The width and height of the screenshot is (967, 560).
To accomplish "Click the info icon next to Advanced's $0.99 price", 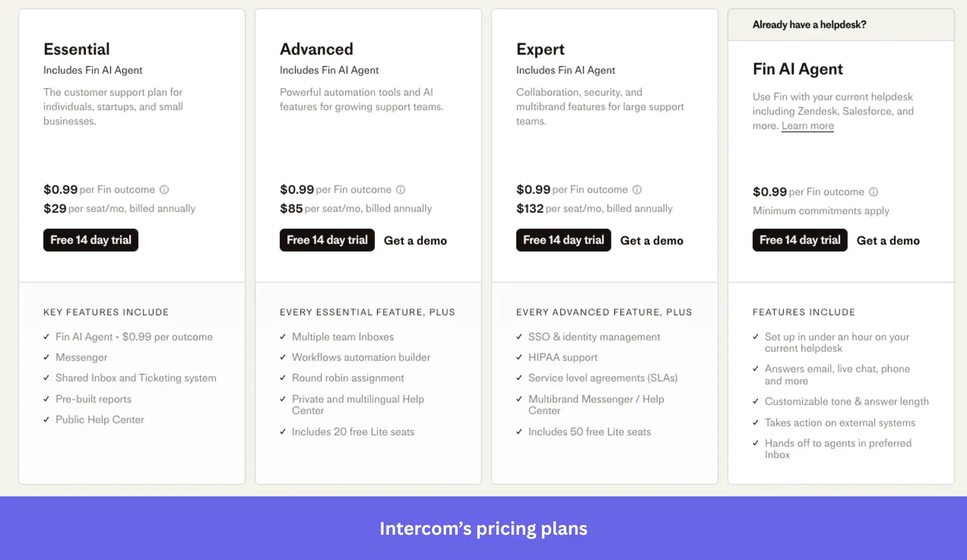I will pos(401,190).
